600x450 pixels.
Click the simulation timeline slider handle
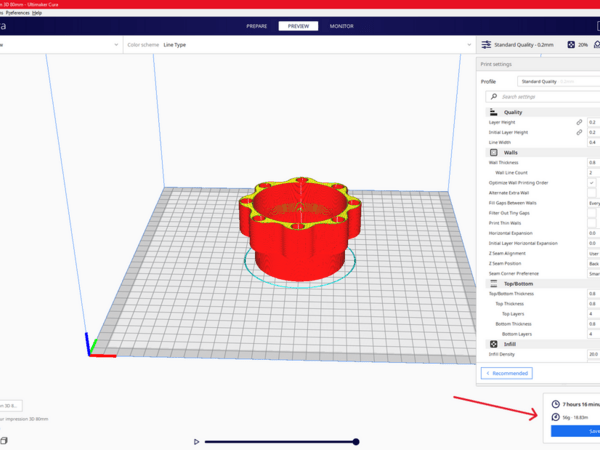pyautogui.click(x=355, y=441)
